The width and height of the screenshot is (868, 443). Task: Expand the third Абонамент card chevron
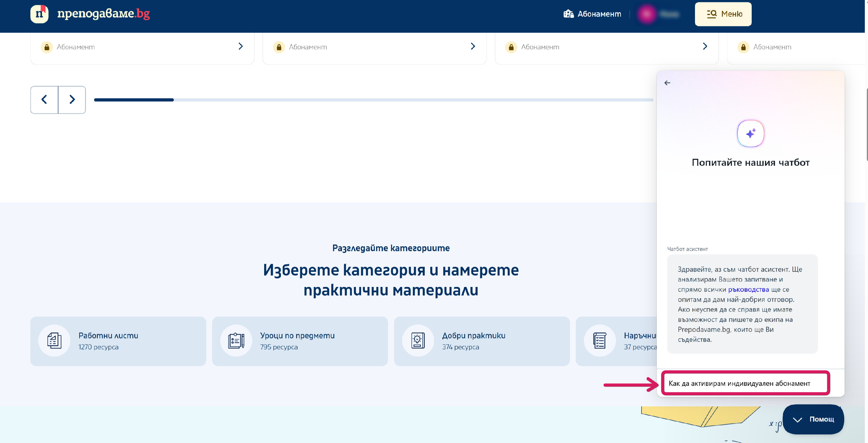pyautogui.click(x=705, y=46)
